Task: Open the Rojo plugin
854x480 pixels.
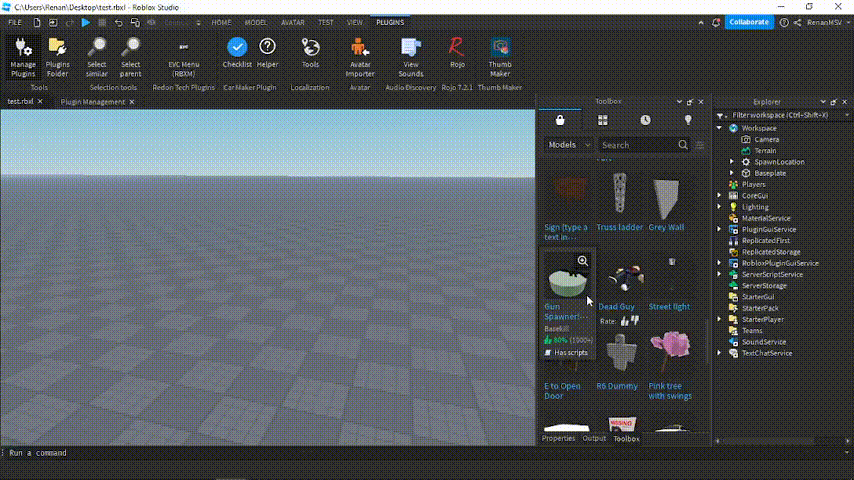Action: [457, 53]
